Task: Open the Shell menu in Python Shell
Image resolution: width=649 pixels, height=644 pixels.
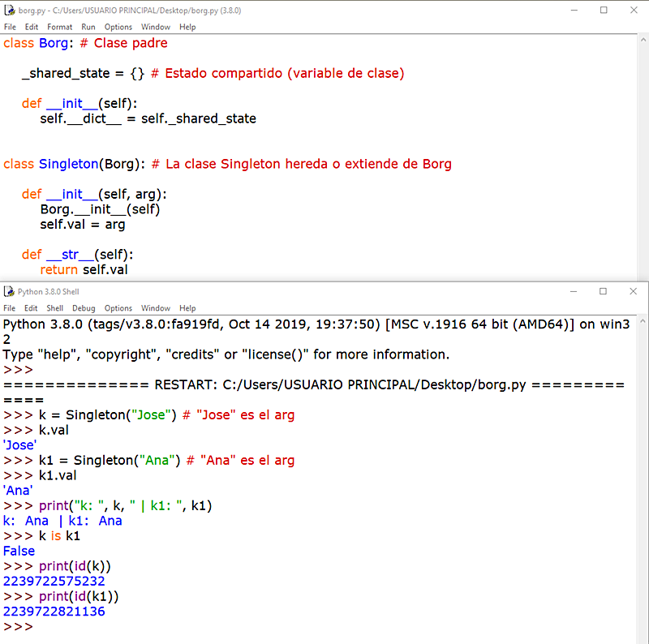Action: pyautogui.click(x=54, y=308)
